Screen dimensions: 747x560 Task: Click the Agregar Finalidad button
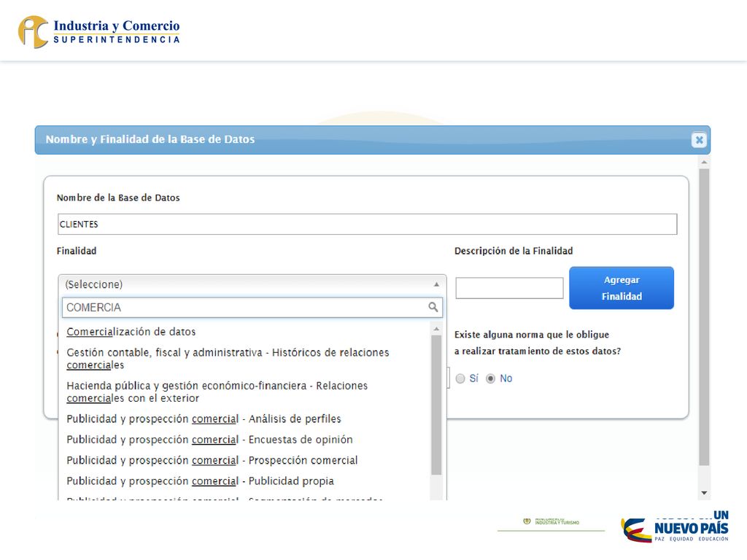(622, 288)
